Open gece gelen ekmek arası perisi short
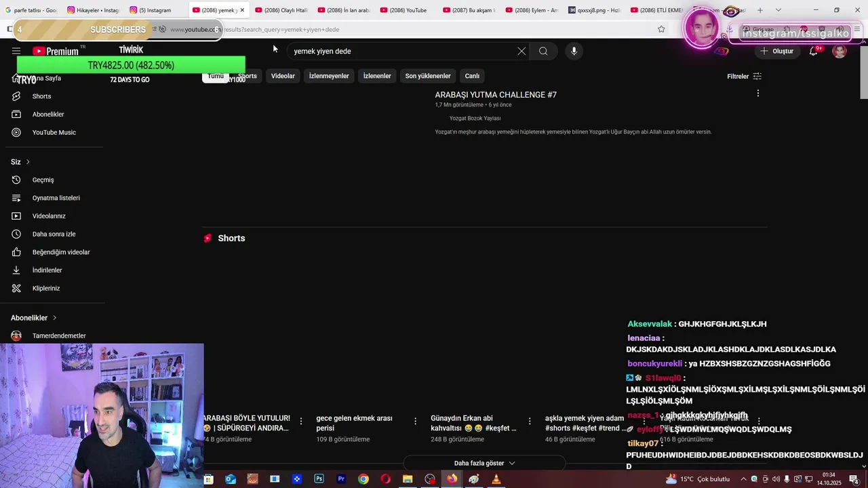The width and height of the screenshot is (868, 488). click(x=355, y=423)
